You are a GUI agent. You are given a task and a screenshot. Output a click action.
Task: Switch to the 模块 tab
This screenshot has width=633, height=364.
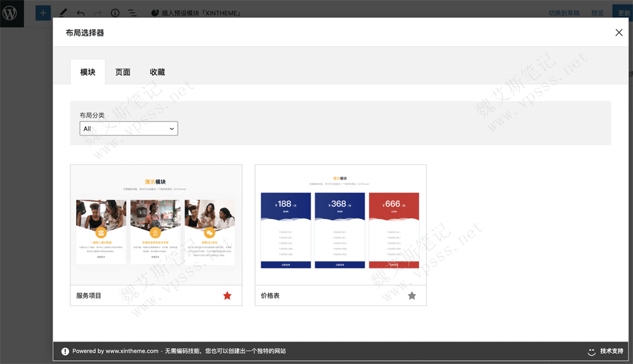[x=87, y=72]
